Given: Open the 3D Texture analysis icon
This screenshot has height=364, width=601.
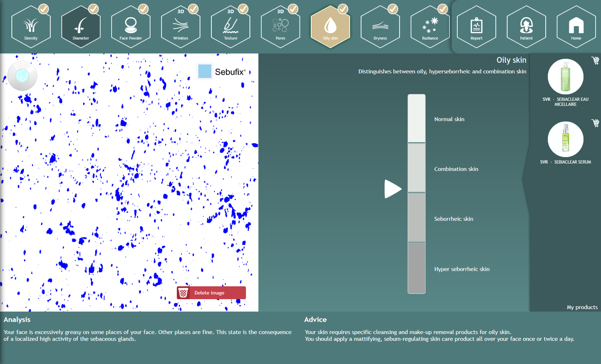Looking at the screenshot, I should click(x=231, y=27).
